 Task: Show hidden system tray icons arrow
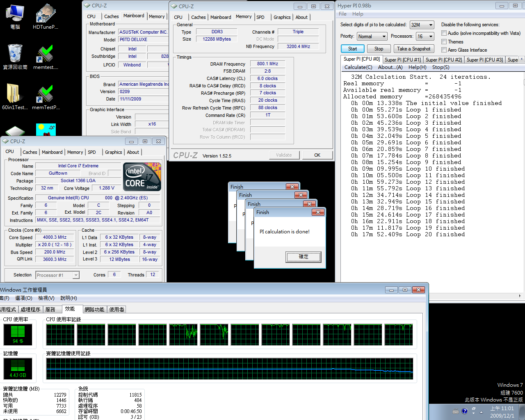click(x=481, y=412)
